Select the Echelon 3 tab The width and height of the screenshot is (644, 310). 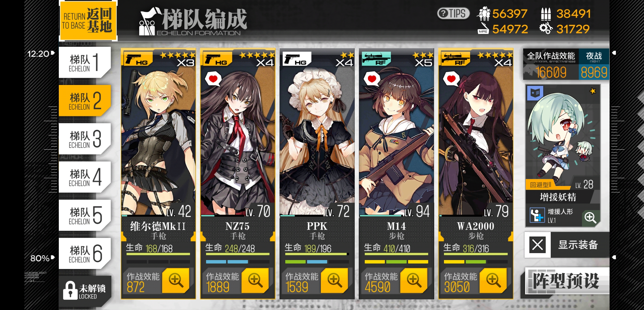tap(85, 139)
